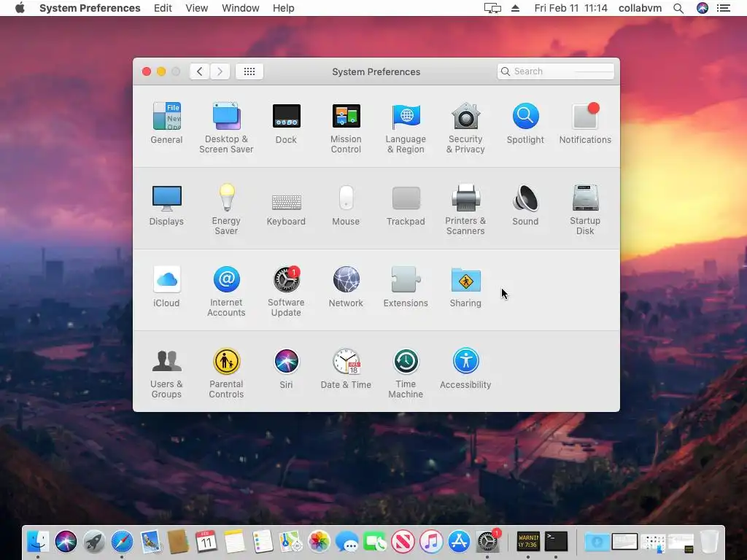This screenshot has height=560, width=747.
Task: Open Finder from the Dock
Action: pos(38,542)
